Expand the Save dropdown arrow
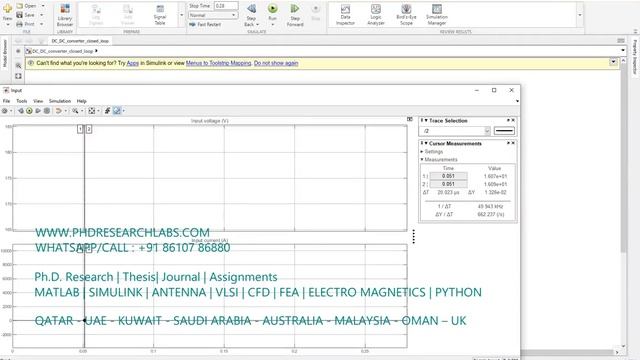Viewport: 640px width, 360px height. (42, 15)
